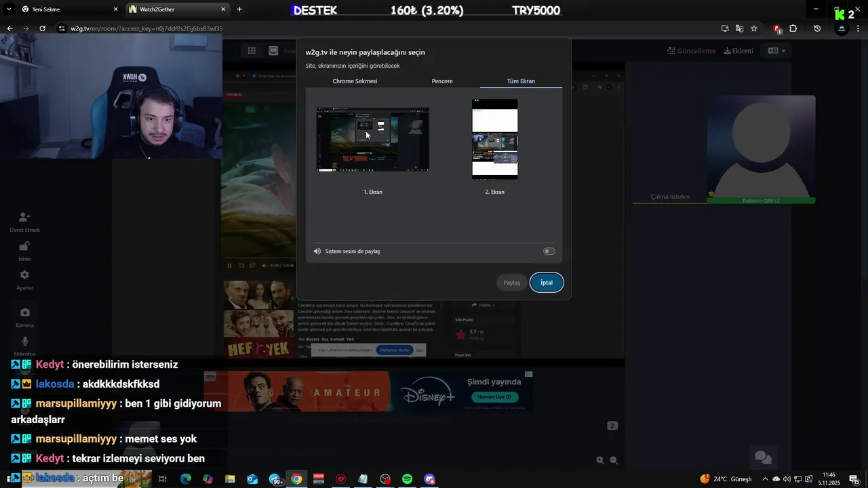Viewport: 868px width, 488px height.
Task: Open the Chrome profile avatar
Action: coord(842,28)
